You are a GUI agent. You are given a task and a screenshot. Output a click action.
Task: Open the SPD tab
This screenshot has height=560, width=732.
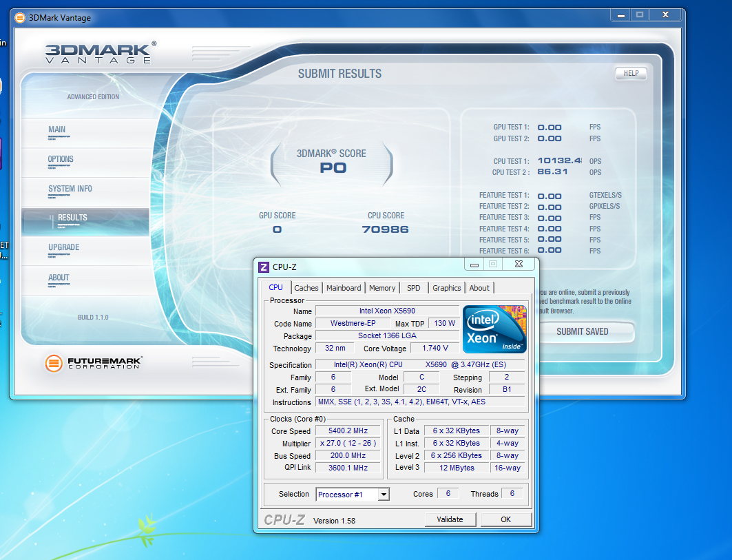click(414, 288)
